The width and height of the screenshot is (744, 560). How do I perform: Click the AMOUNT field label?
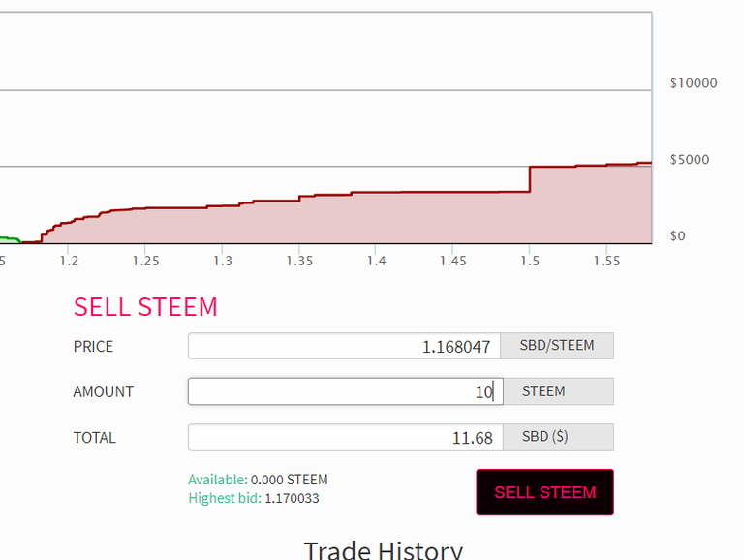pyautogui.click(x=103, y=392)
